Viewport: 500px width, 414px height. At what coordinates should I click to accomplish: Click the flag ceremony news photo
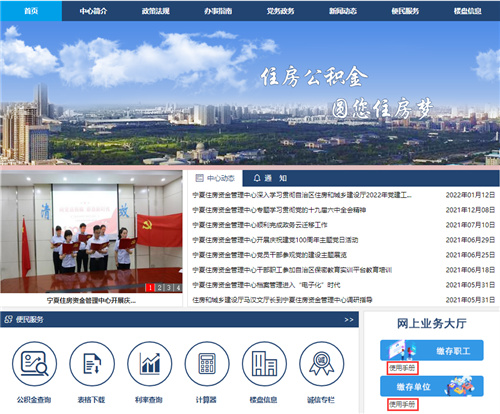(91, 232)
